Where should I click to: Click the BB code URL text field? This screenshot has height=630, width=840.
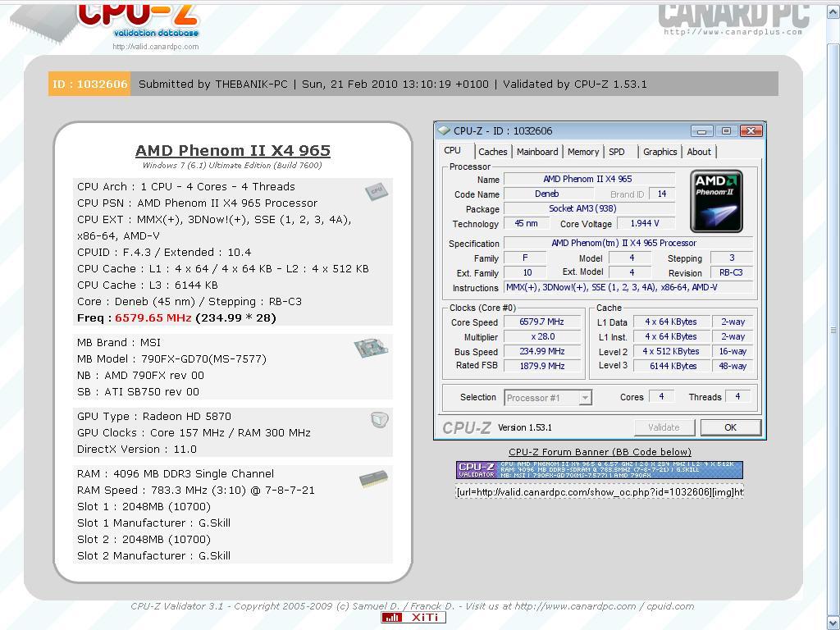(x=600, y=492)
